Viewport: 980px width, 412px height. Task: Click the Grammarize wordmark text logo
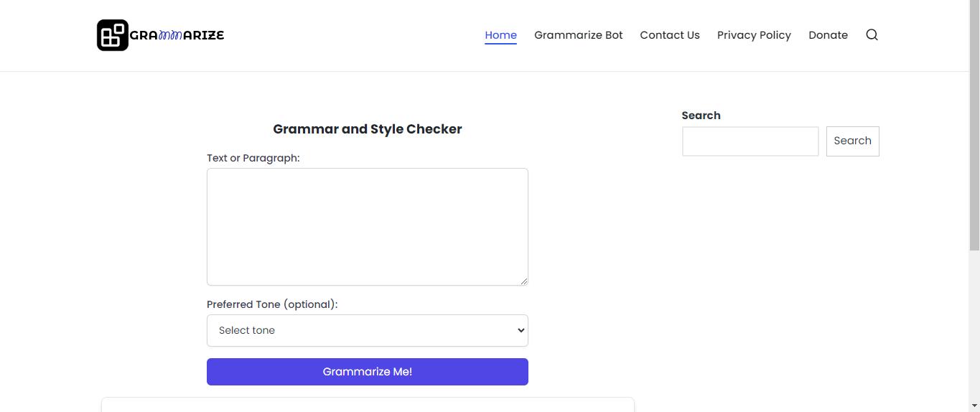(x=177, y=35)
